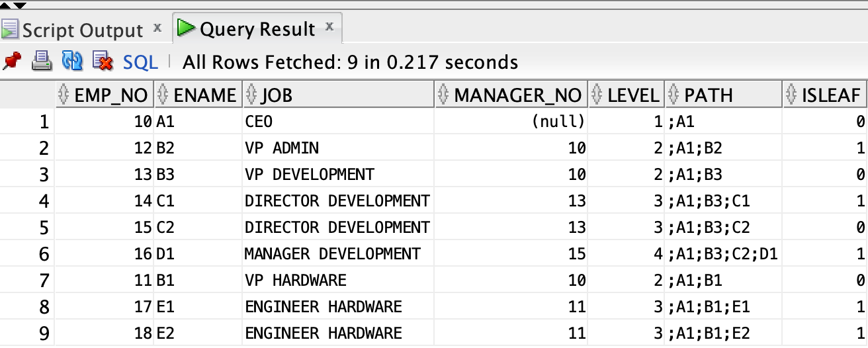Close the Script Output tab
This screenshot has height=348, width=868.
(157, 28)
